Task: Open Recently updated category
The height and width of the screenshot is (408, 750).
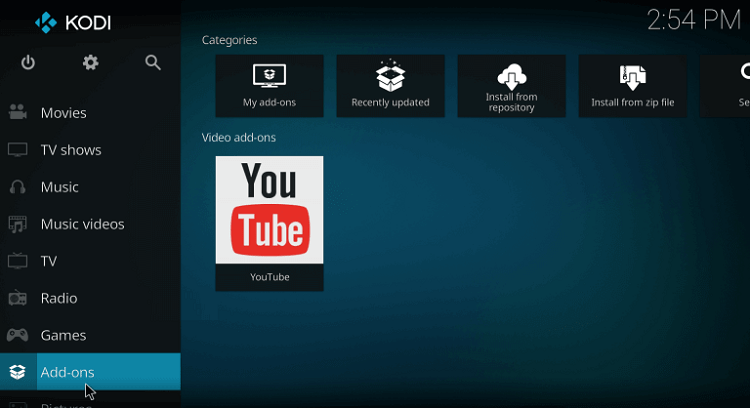Action: click(390, 86)
